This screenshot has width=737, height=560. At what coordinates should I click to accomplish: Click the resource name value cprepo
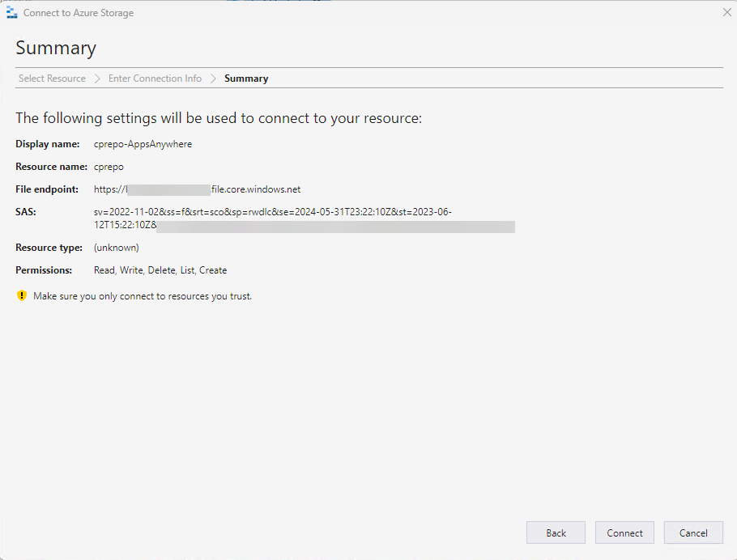click(109, 167)
